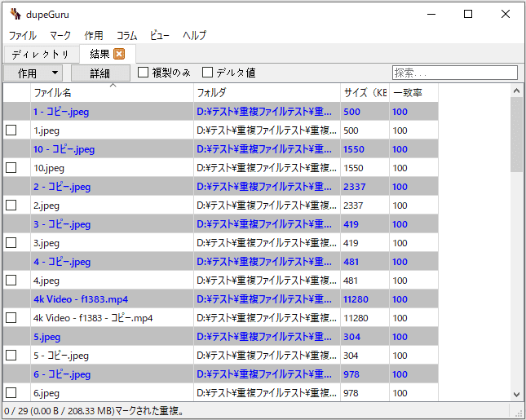Mark the 6.jpeg row checkbox
Screen dimensions: 526x420
coord(11,393)
